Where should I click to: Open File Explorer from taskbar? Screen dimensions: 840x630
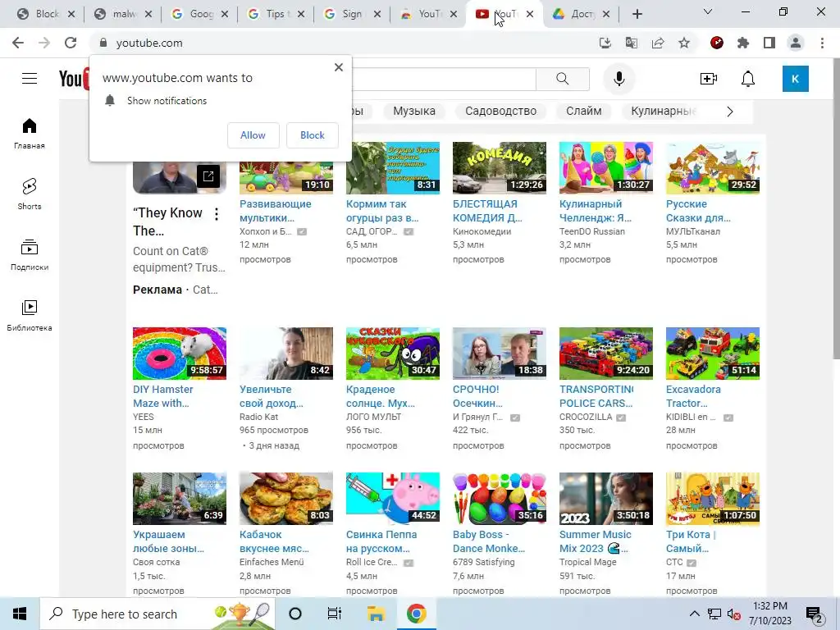pyautogui.click(x=376, y=614)
